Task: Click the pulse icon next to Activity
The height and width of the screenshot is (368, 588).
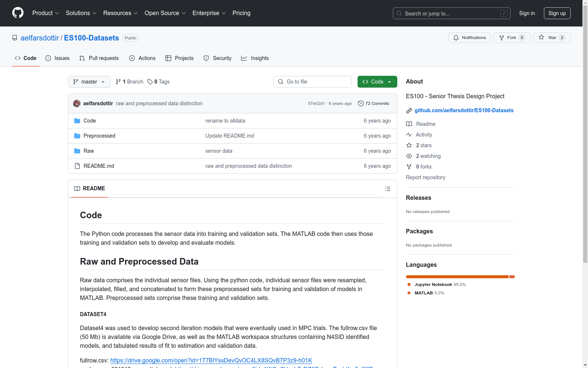Action: pos(409,135)
